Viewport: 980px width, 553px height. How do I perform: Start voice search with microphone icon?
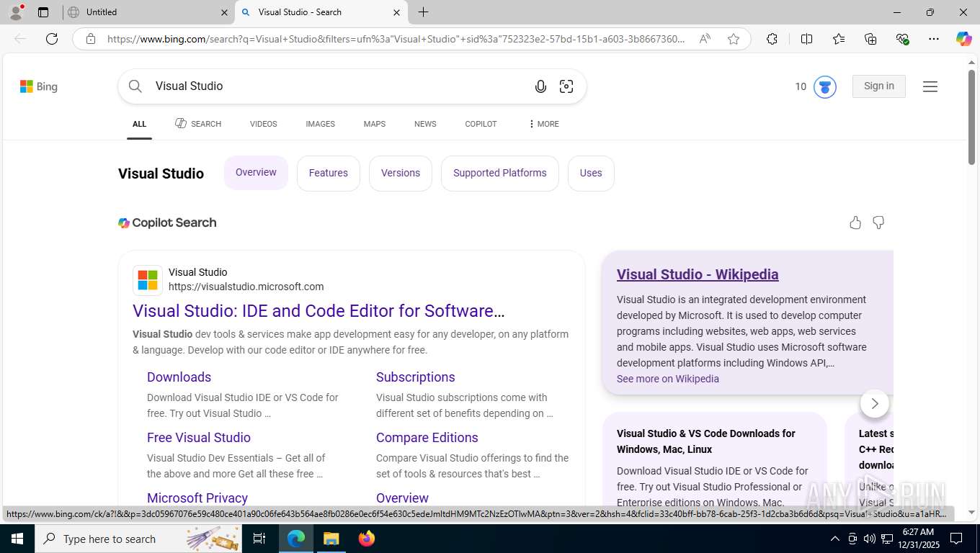tap(540, 86)
